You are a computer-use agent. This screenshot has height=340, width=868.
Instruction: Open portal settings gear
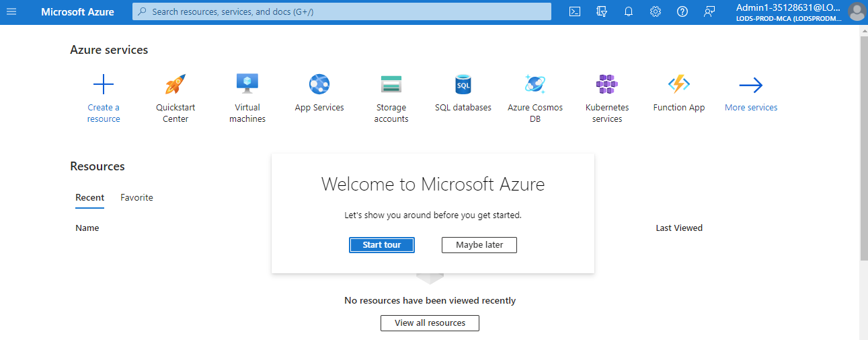click(656, 11)
